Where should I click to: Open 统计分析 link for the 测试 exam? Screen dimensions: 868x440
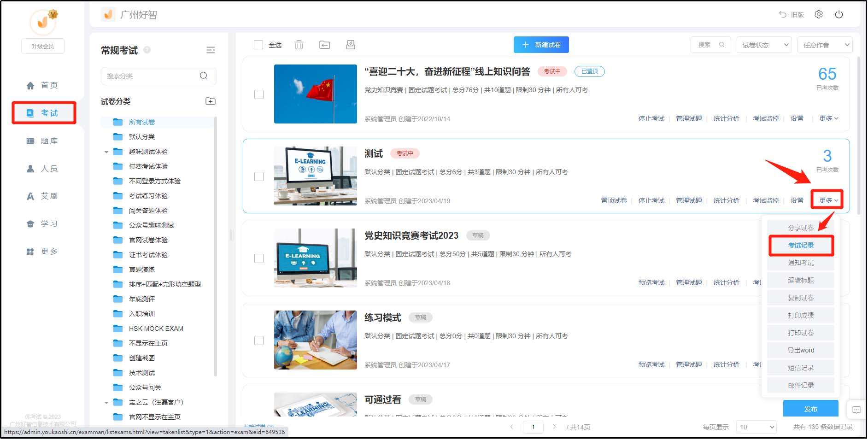pos(726,200)
